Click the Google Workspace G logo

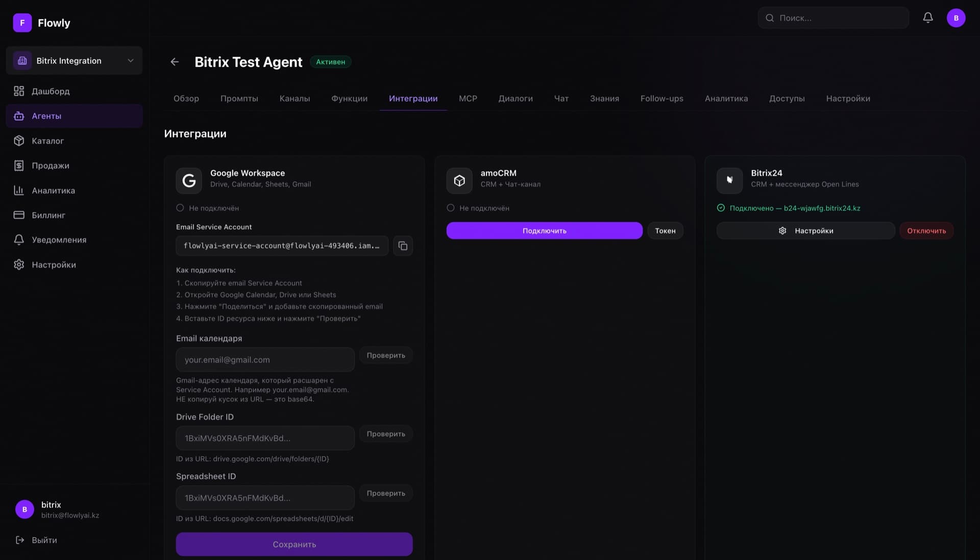pyautogui.click(x=189, y=181)
